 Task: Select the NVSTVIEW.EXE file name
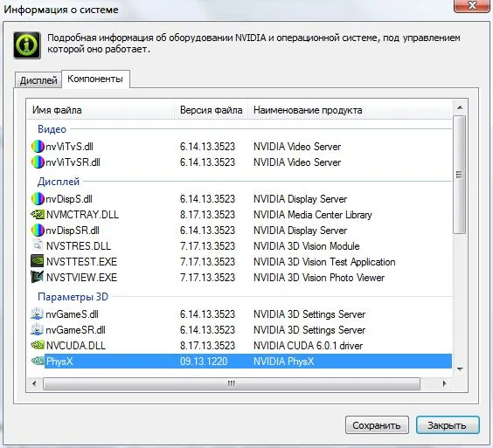pyautogui.click(x=82, y=278)
